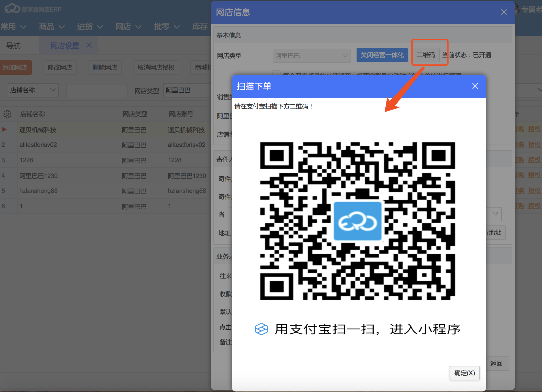Click the user avatar icon top right
The image size is (542, 392).
tap(517, 9)
